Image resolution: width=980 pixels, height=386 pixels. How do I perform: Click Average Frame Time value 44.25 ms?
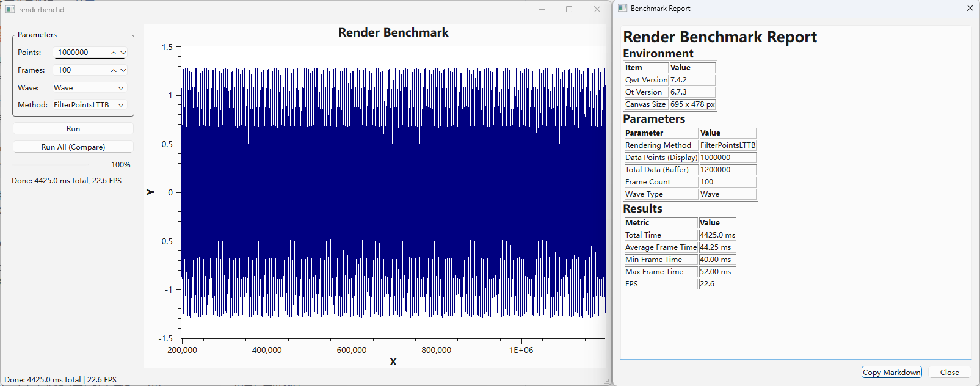click(717, 247)
